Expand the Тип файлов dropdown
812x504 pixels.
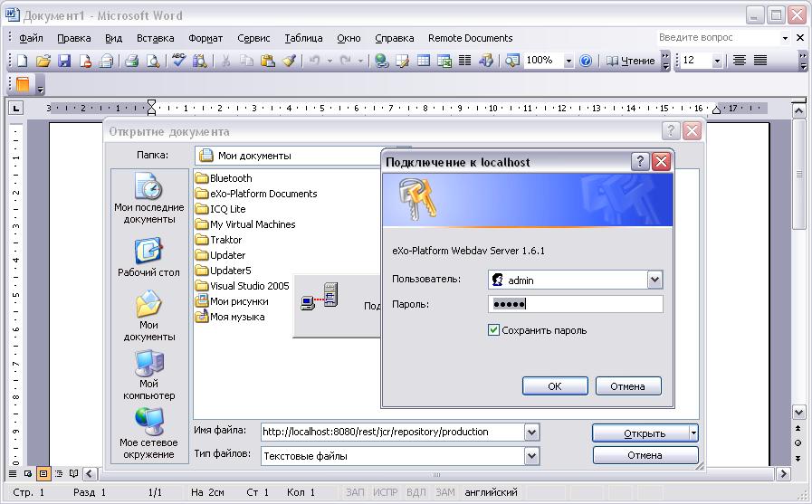click(531, 456)
